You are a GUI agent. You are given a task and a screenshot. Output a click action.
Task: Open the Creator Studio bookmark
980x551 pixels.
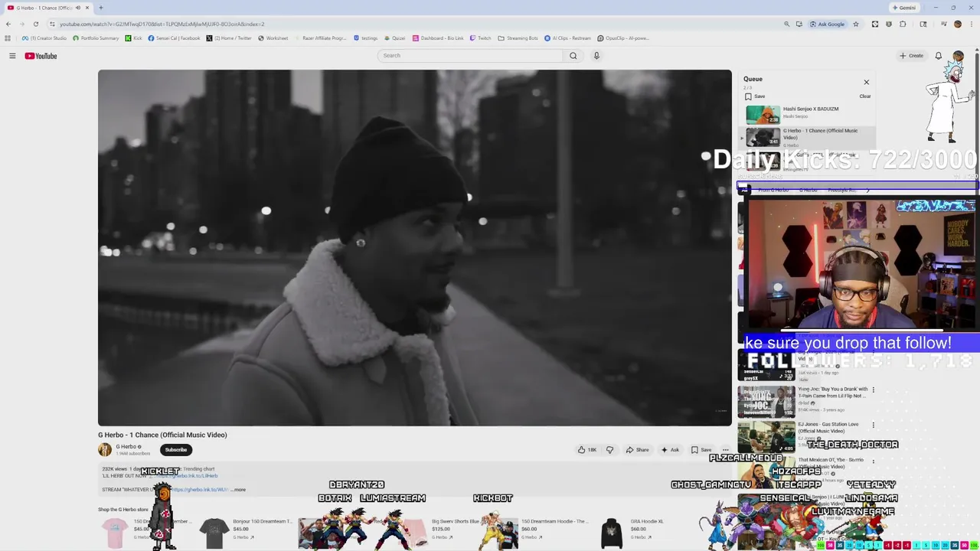tap(44, 38)
